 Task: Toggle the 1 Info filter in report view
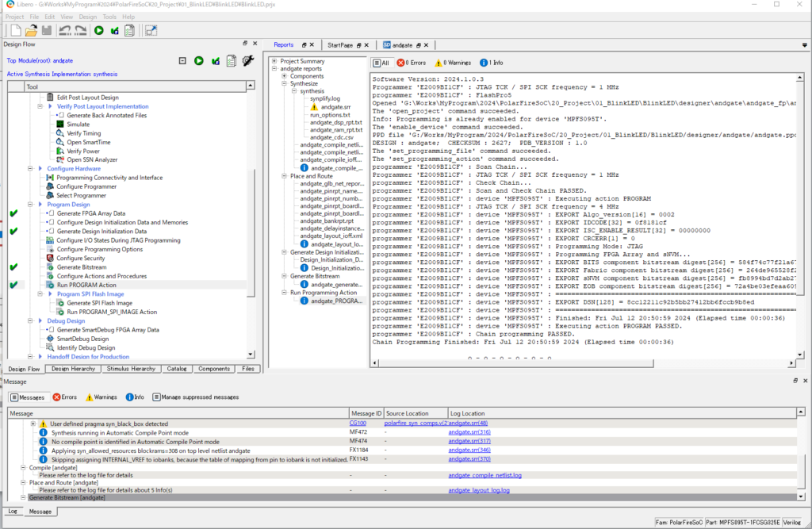pyautogui.click(x=490, y=63)
